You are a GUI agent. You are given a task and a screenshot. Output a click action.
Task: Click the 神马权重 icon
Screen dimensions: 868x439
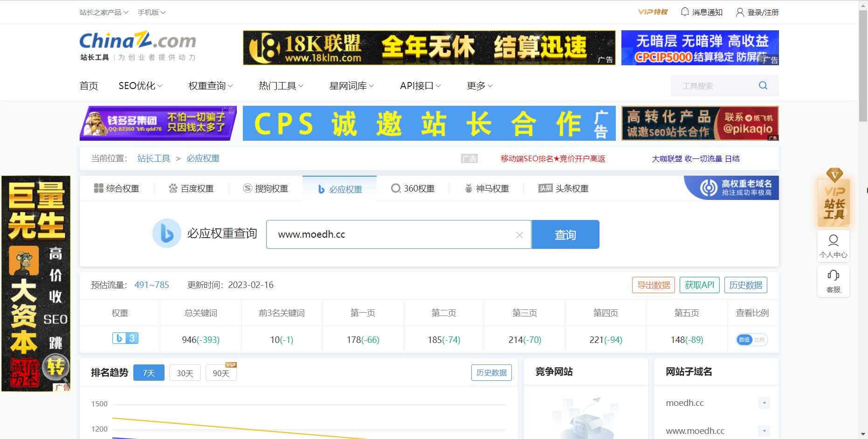[x=468, y=188]
